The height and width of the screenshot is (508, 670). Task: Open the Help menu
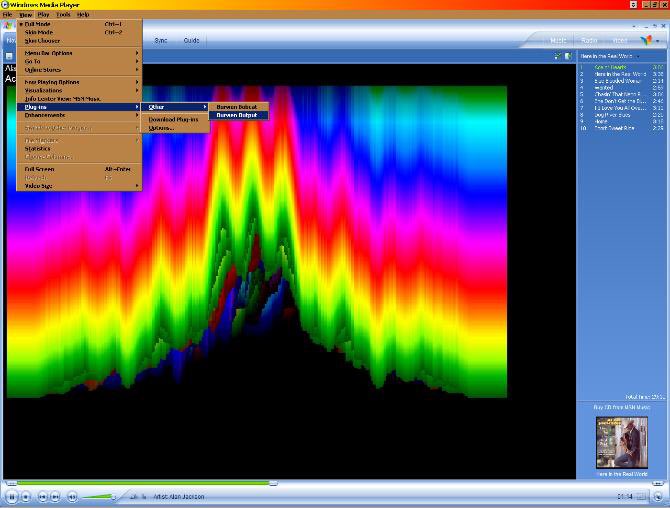tap(83, 15)
